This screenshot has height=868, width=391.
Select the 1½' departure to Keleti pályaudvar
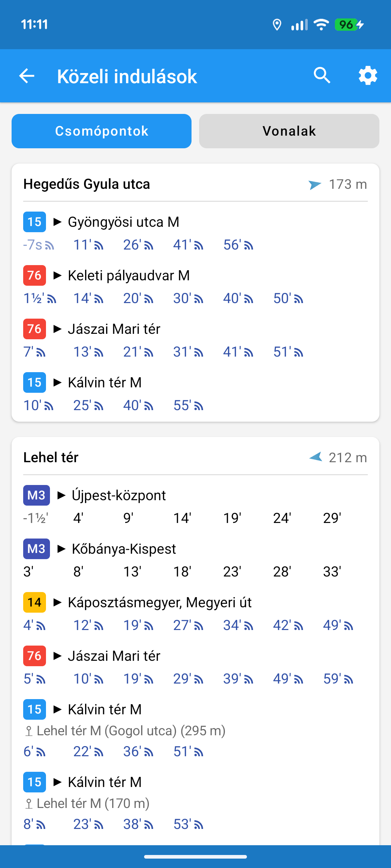pos(39,298)
